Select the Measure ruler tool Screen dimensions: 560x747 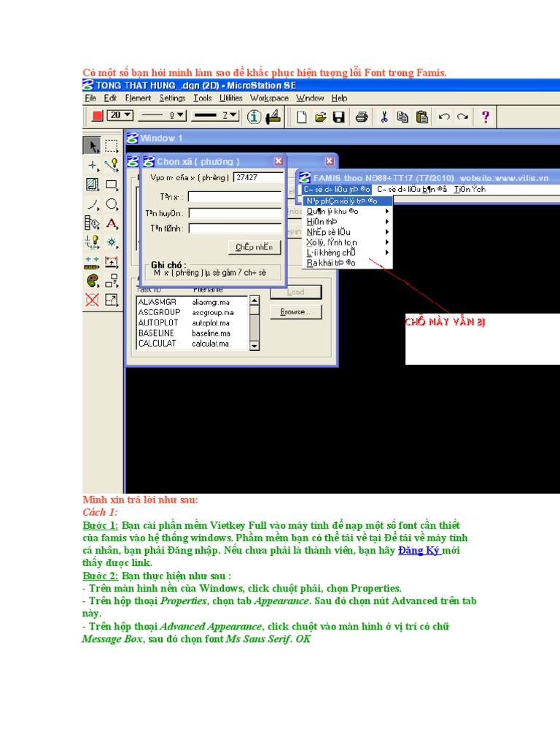click(x=92, y=262)
